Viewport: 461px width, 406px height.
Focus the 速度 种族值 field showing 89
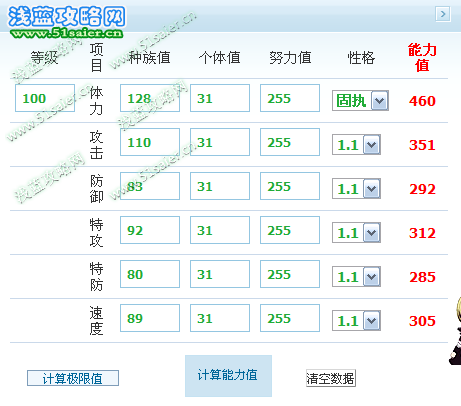tap(150, 318)
